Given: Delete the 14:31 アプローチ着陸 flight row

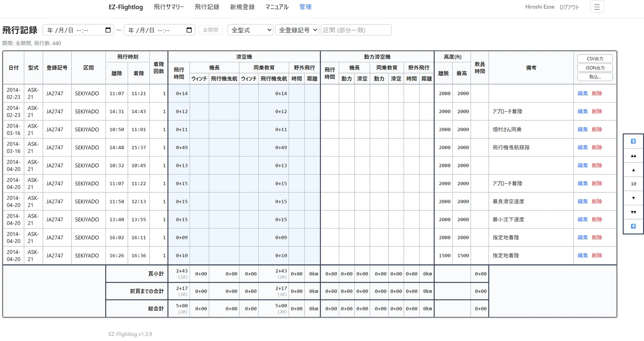Looking at the screenshot, I should tap(597, 111).
